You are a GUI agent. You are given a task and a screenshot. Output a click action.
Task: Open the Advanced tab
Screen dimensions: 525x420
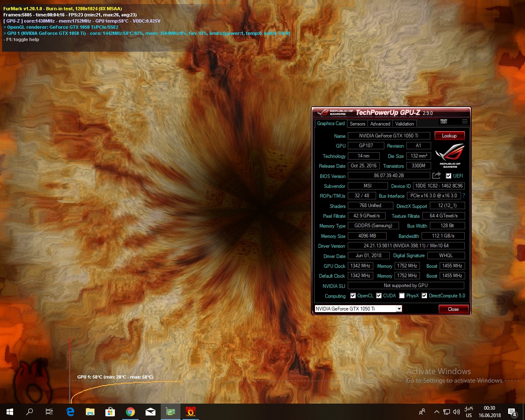point(380,124)
